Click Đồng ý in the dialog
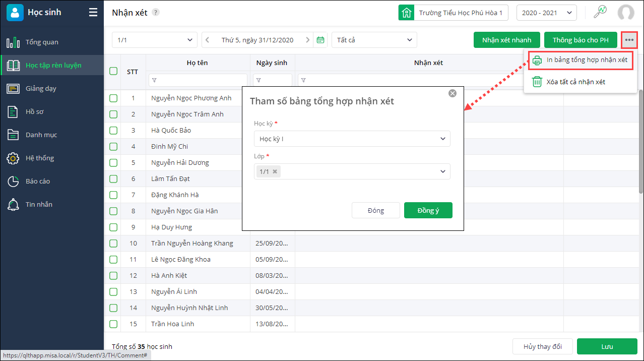 428,210
